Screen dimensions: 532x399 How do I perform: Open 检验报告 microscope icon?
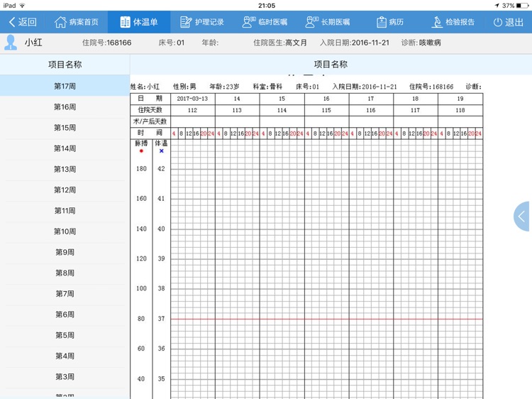[x=437, y=22]
